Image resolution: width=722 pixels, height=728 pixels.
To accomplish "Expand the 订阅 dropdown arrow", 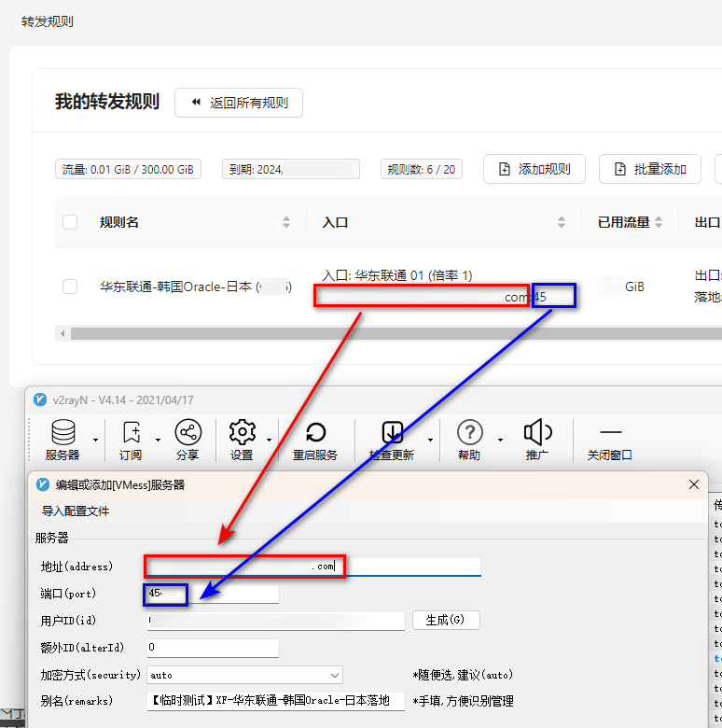I will pos(159,440).
